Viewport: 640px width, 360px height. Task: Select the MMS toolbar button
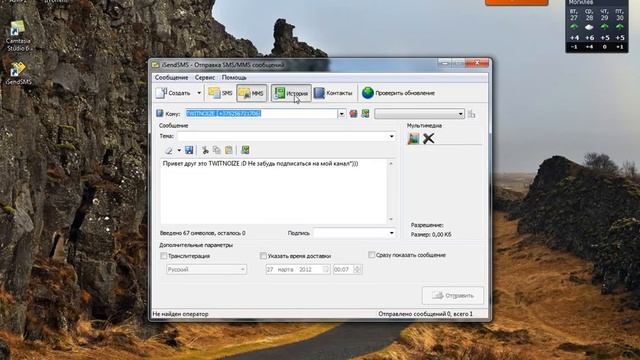(x=251, y=93)
